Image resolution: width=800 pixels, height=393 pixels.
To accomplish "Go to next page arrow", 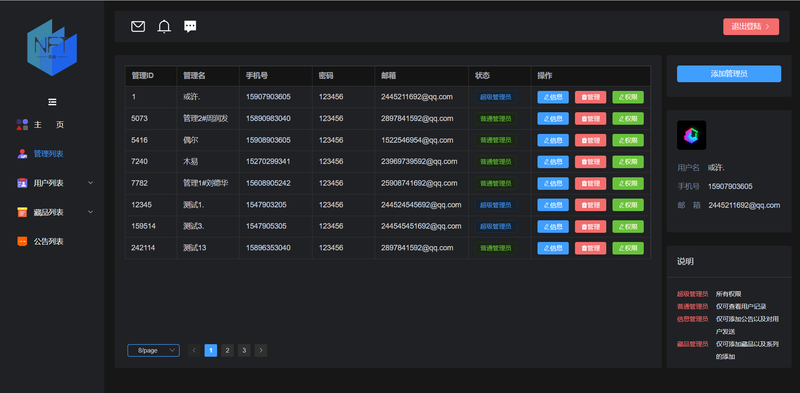I will [x=261, y=350].
